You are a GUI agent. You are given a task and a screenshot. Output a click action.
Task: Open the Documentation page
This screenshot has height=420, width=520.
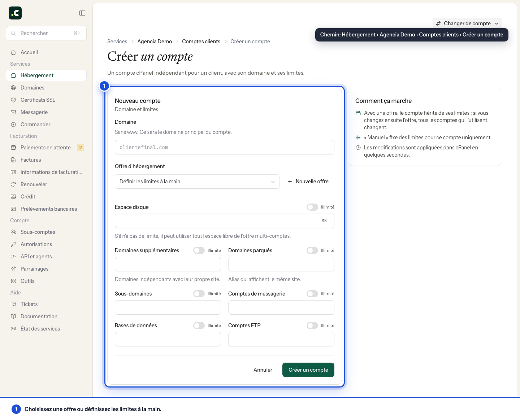[x=46, y=316]
